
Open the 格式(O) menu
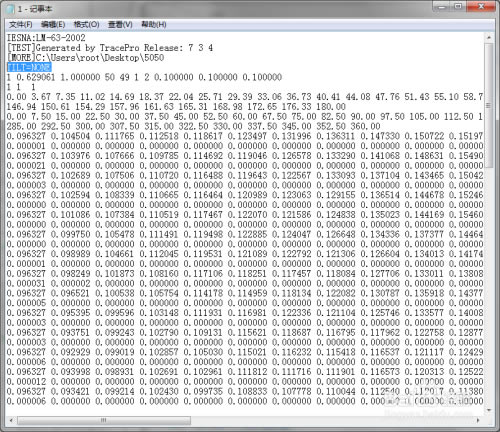86,24
